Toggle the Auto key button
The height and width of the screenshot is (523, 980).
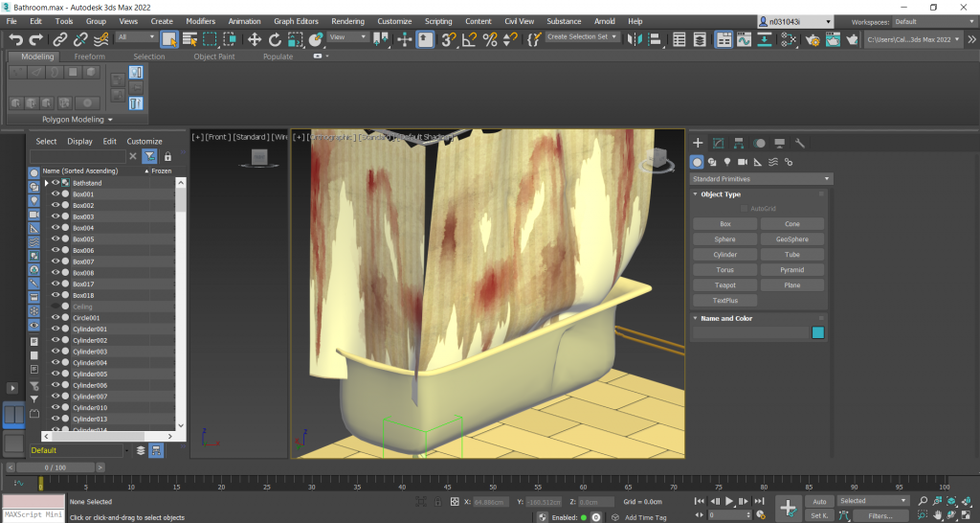click(x=818, y=501)
